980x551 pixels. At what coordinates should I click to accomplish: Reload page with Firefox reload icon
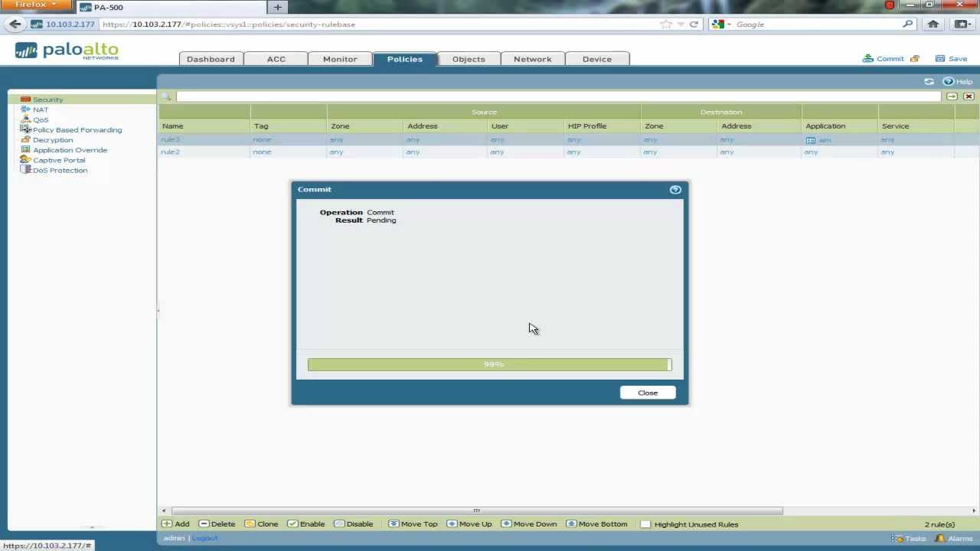click(x=694, y=24)
